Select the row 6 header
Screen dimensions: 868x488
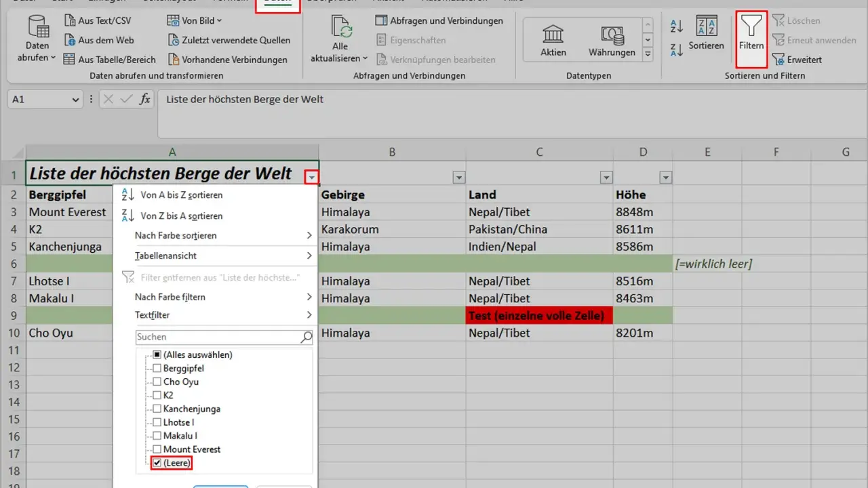coord(13,264)
